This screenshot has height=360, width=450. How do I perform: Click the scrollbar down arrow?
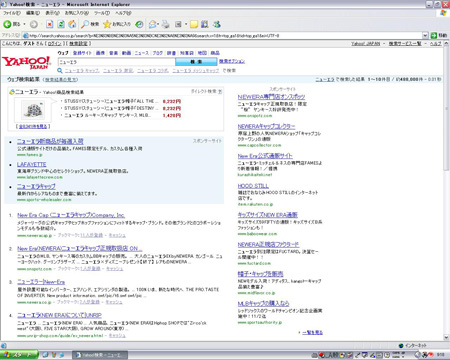click(x=446, y=337)
